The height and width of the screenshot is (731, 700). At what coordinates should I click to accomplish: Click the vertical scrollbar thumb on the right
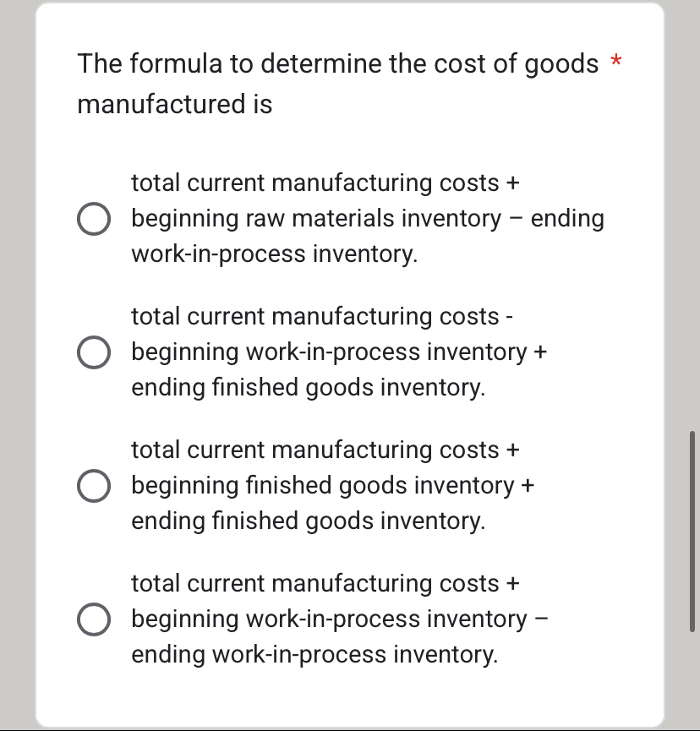(692, 531)
